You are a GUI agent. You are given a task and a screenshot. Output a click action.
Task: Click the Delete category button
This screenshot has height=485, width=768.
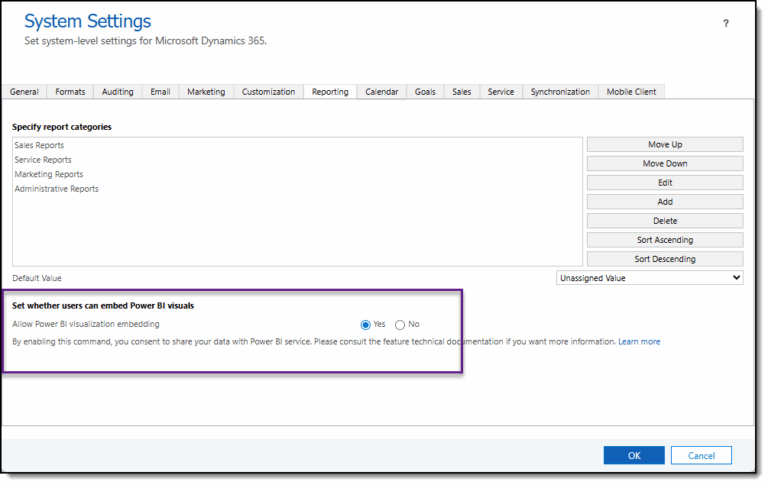665,221
